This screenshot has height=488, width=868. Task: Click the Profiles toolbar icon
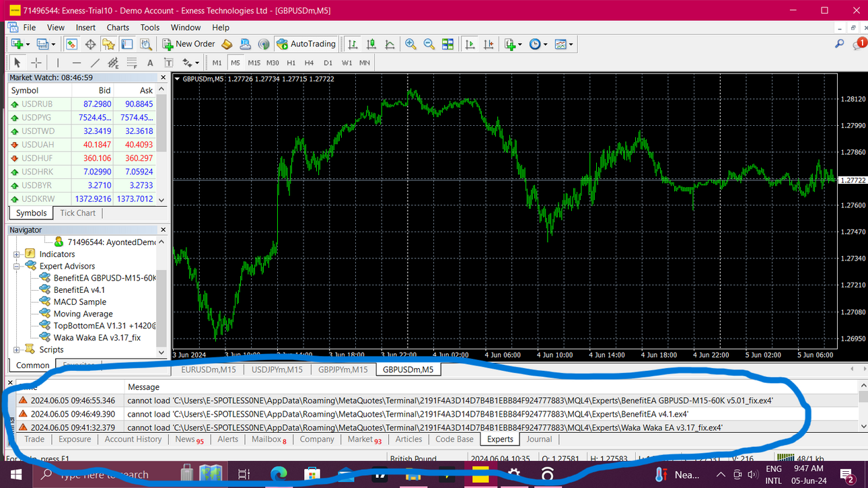pos(46,44)
